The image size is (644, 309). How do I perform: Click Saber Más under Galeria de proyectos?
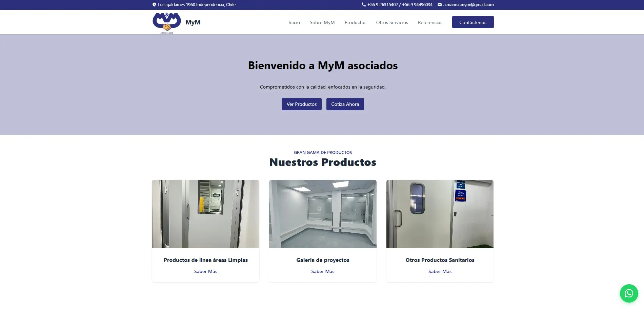(322, 271)
